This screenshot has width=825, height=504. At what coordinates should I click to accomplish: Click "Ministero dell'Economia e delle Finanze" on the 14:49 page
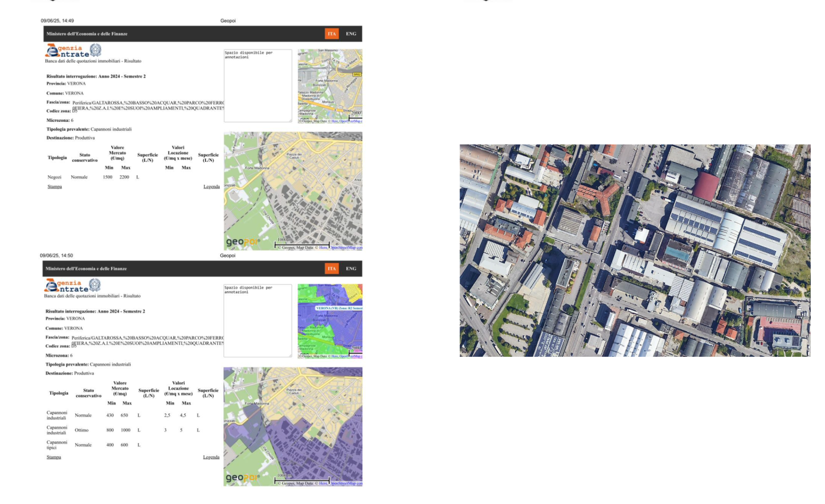[x=87, y=34]
